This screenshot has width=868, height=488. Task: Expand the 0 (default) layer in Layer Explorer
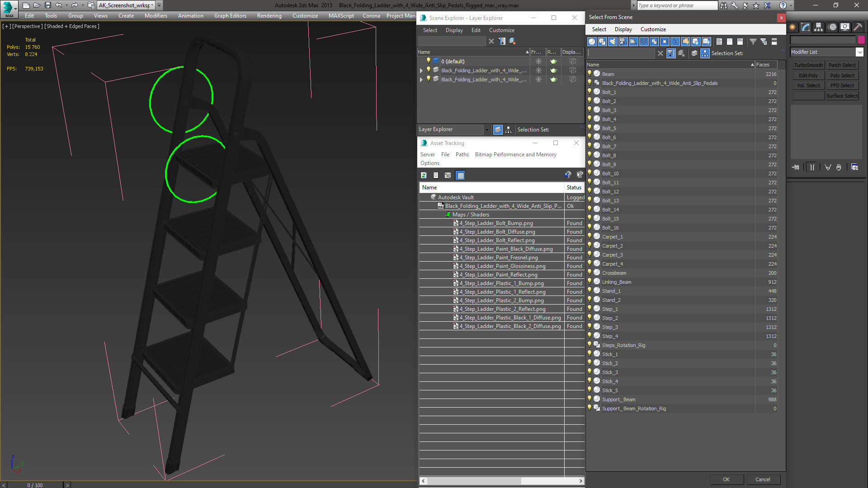(x=421, y=61)
